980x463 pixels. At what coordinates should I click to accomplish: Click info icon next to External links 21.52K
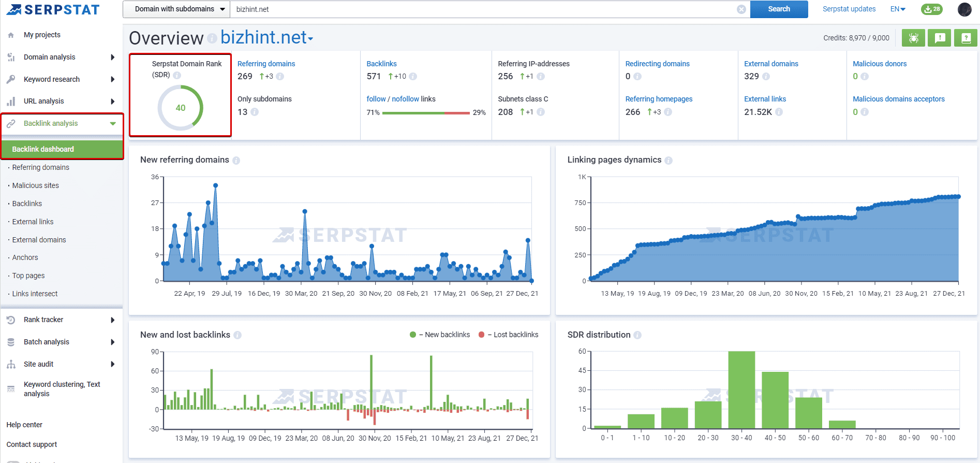pos(779,112)
